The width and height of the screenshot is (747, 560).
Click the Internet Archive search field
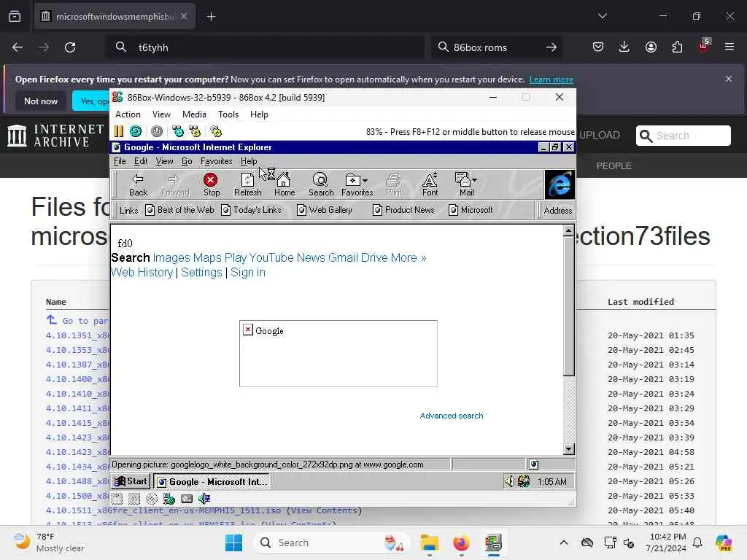683,136
